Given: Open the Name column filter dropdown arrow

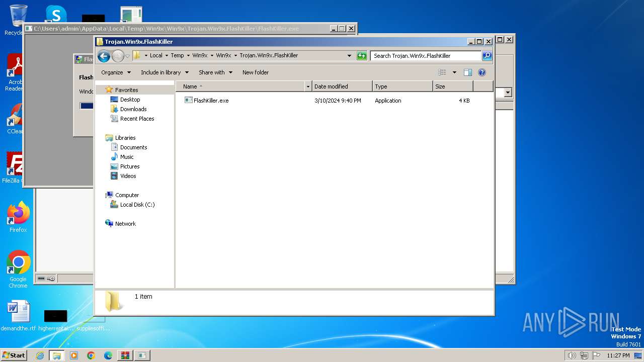Looking at the screenshot, I should click(x=308, y=86).
